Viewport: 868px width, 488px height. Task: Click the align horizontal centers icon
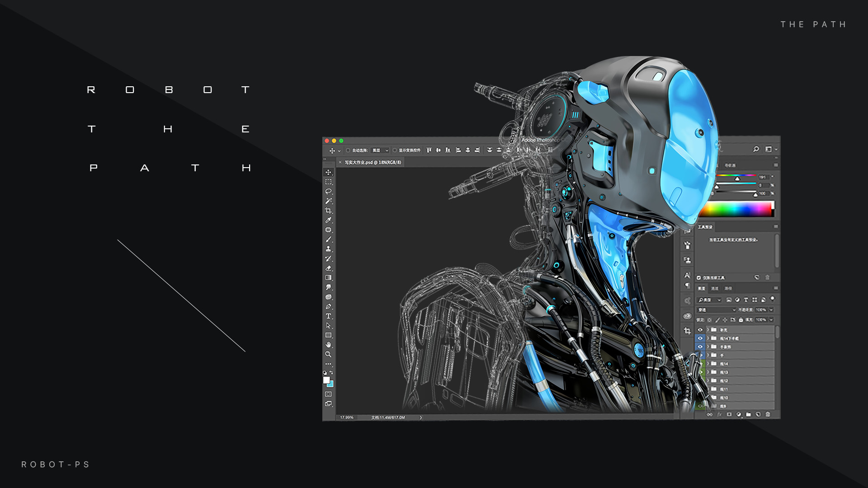click(468, 150)
